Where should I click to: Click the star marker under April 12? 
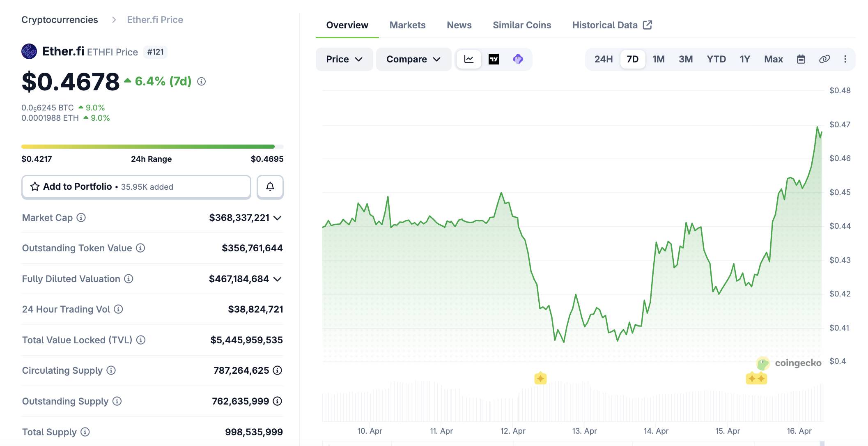click(540, 377)
